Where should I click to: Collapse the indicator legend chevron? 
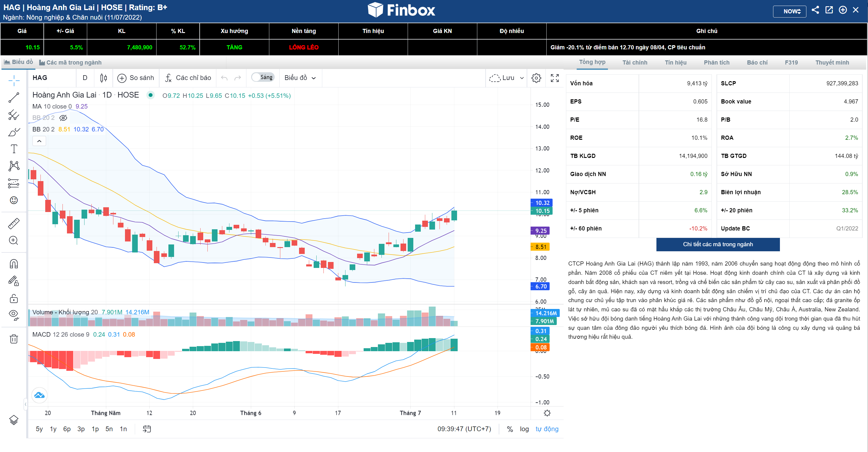point(39,141)
